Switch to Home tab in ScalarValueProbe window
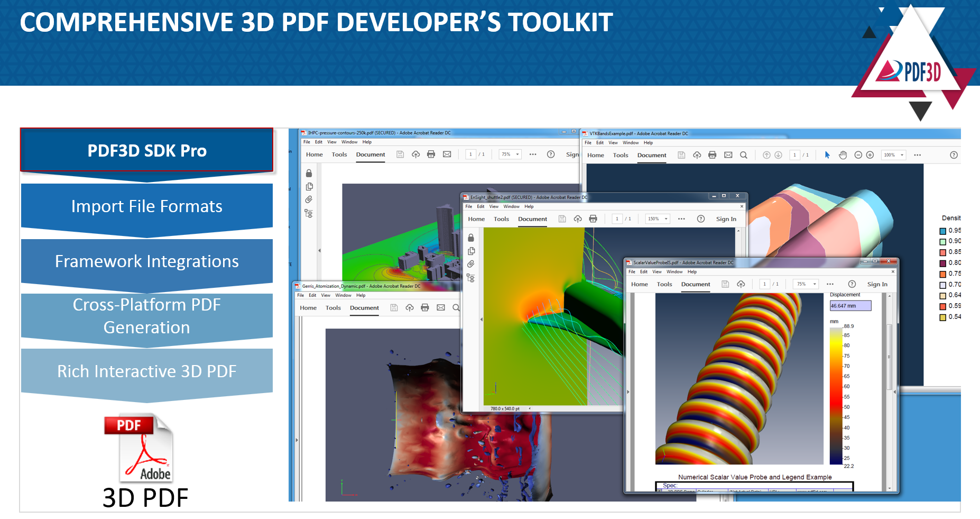Viewport: 980px width, 519px height. (x=640, y=285)
